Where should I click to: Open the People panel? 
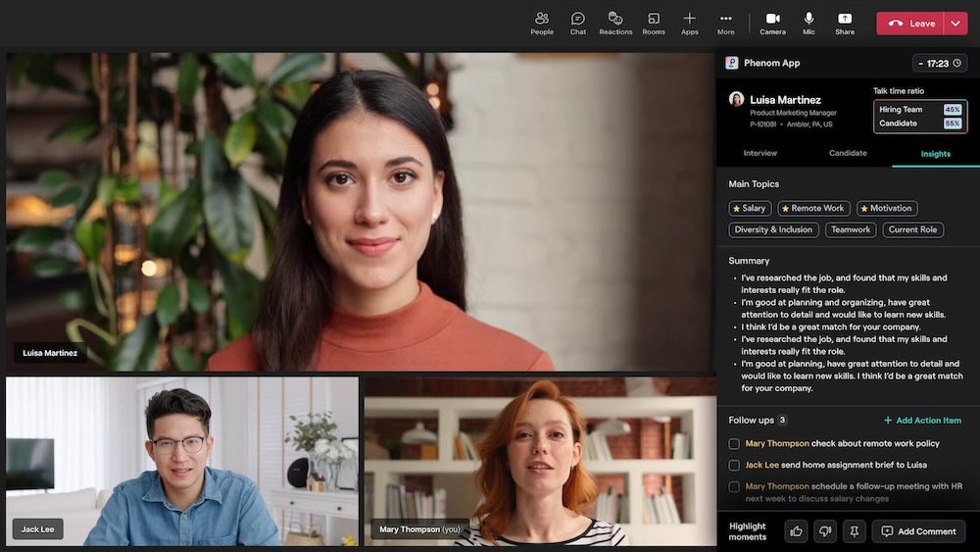tap(542, 24)
